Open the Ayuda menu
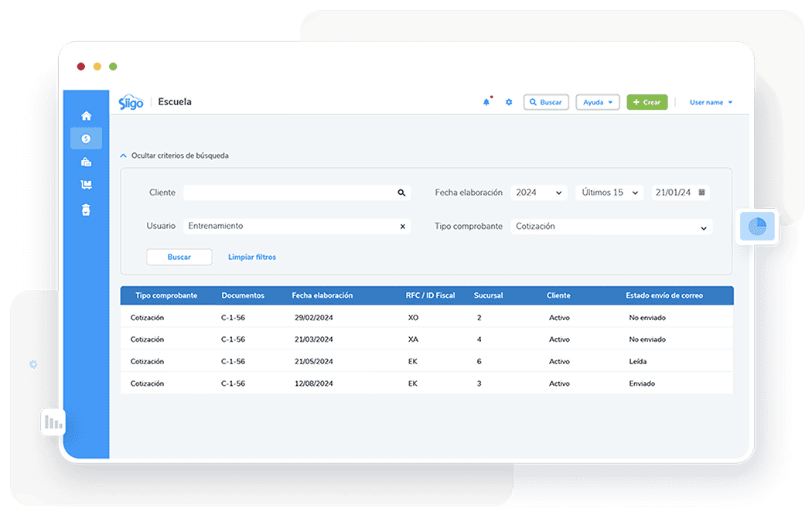 [597, 102]
